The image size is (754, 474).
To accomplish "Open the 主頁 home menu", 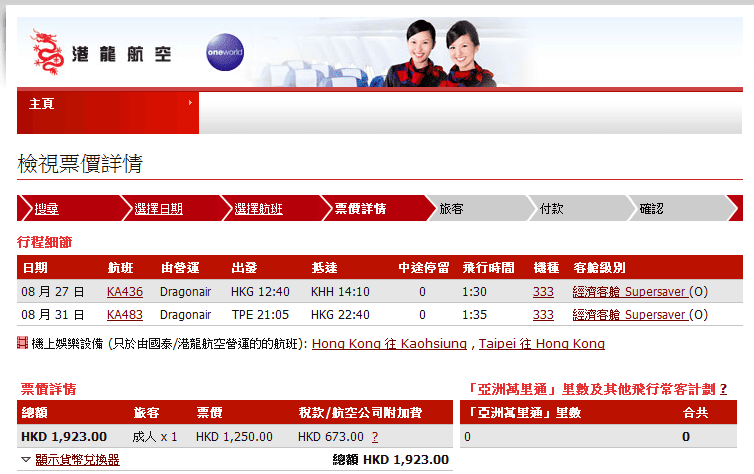I will click(x=107, y=103).
